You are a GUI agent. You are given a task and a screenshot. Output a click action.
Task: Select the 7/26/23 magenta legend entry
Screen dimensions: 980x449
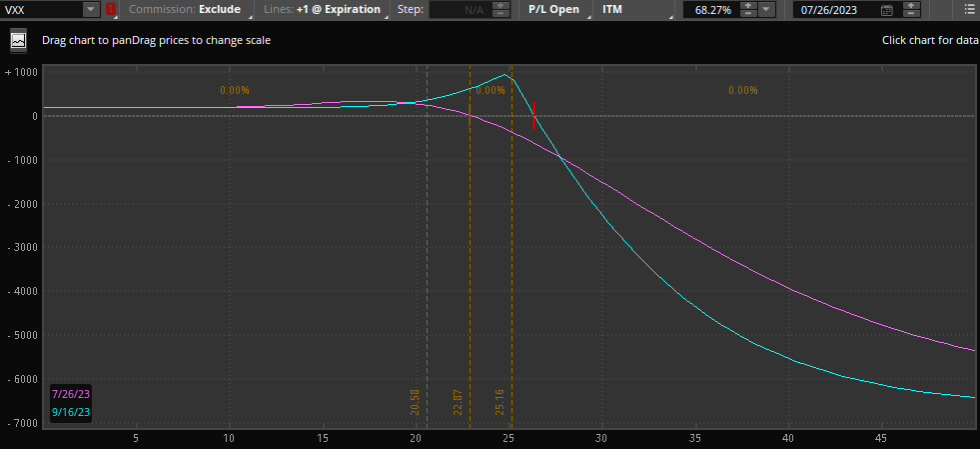[x=70, y=394]
